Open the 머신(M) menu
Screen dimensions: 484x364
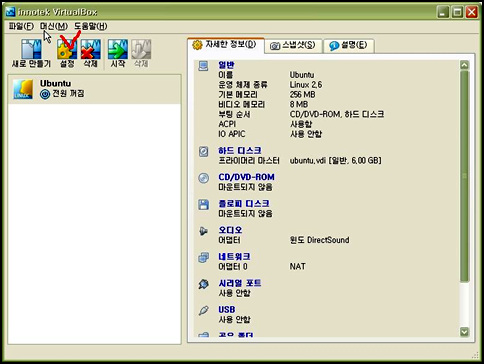tap(54, 26)
